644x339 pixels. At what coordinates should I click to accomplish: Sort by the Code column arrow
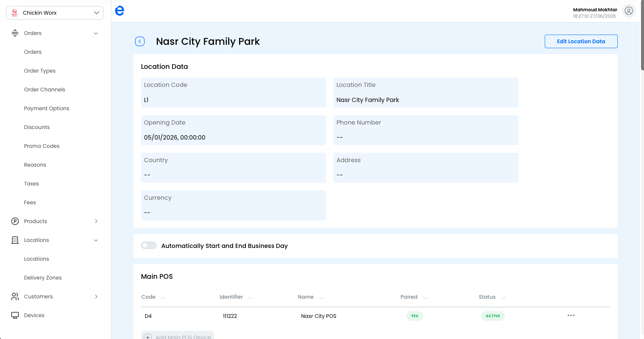point(163,298)
